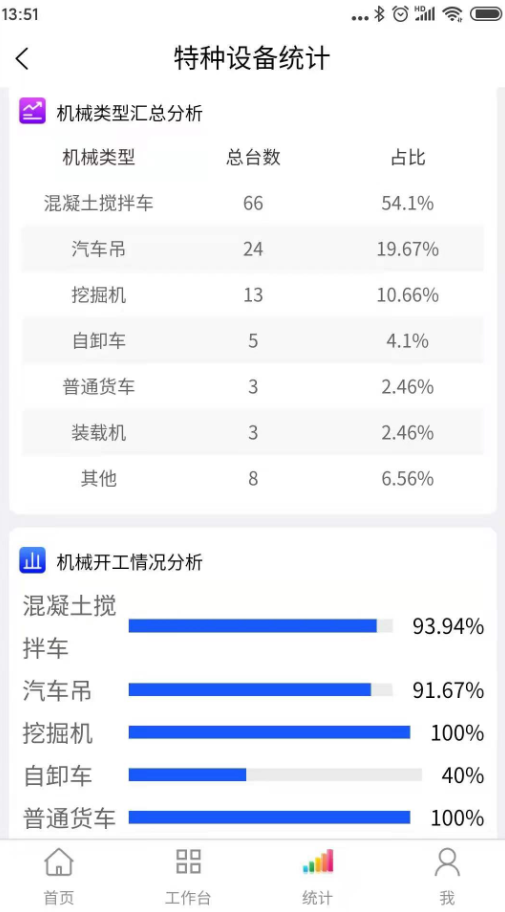
Task: Tap the WiFi status icon
Action: 452,14
